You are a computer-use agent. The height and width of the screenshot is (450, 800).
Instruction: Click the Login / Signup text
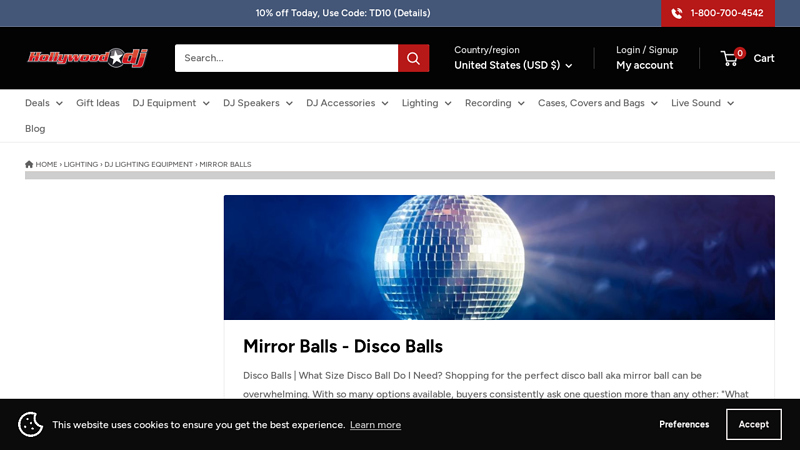click(647, 50)
